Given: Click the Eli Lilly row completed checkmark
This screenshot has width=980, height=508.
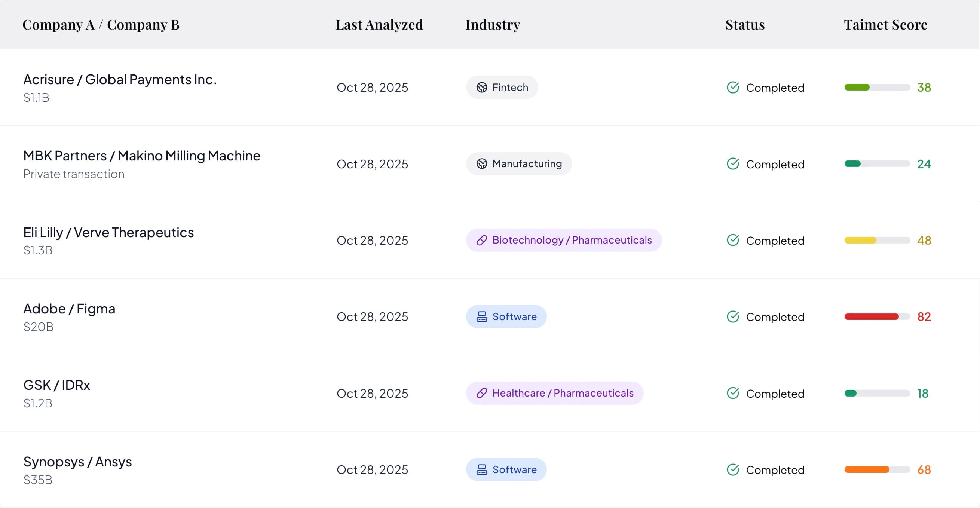Looking at the screenshot, I should pyautogui.click(x=733, y=241).
